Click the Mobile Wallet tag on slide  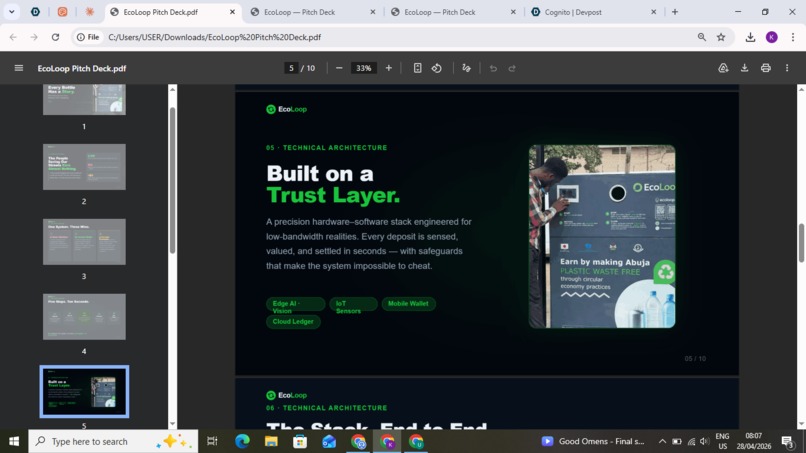(x=408, y=303)
